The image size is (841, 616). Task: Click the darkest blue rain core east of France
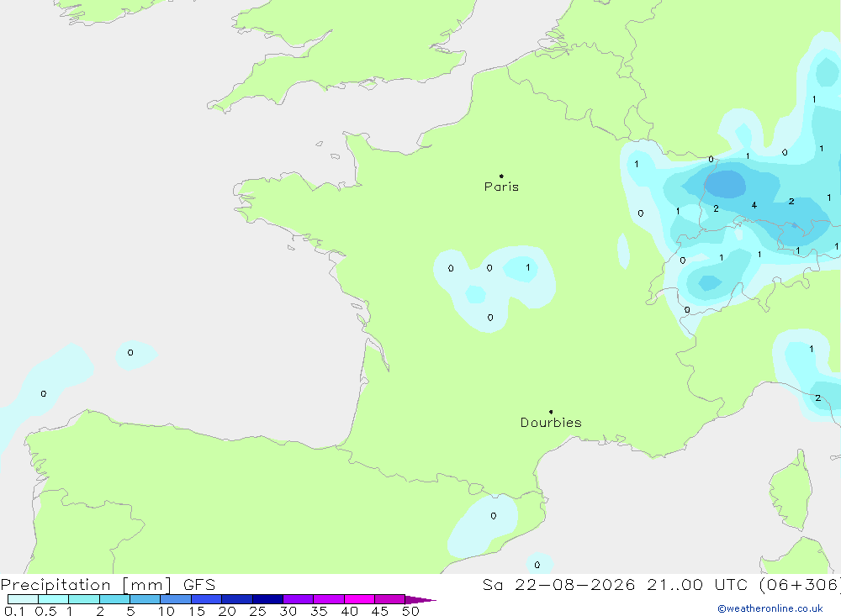point(725,184)
